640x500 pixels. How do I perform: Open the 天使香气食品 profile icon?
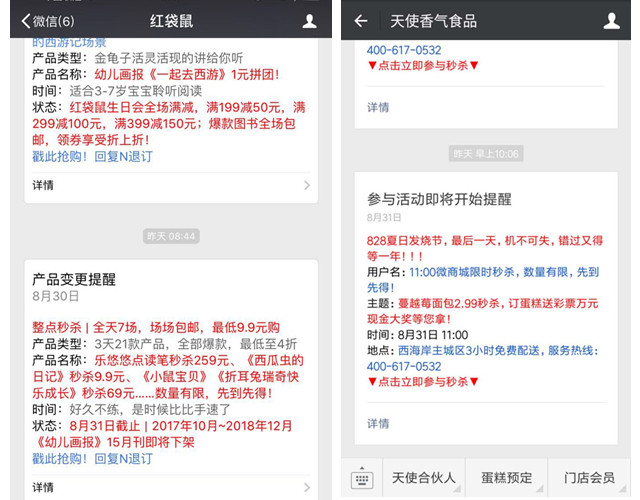(x=611, y=21)
